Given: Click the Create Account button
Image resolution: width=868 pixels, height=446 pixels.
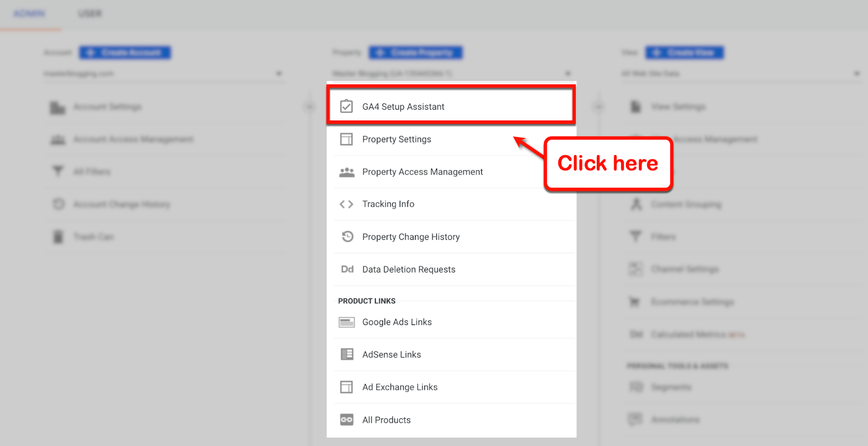Looking at the screenshot, I should coord(125,53).
